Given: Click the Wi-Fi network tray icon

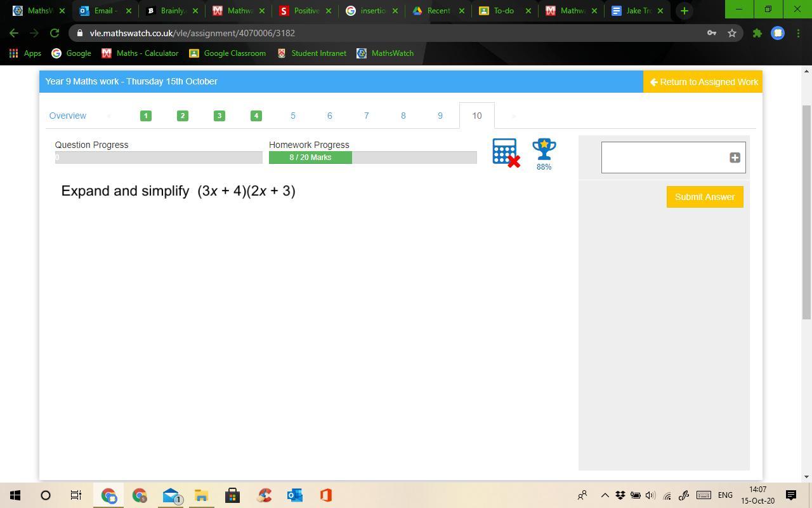Looking at the screenshot, I should [x=667, y=495].
